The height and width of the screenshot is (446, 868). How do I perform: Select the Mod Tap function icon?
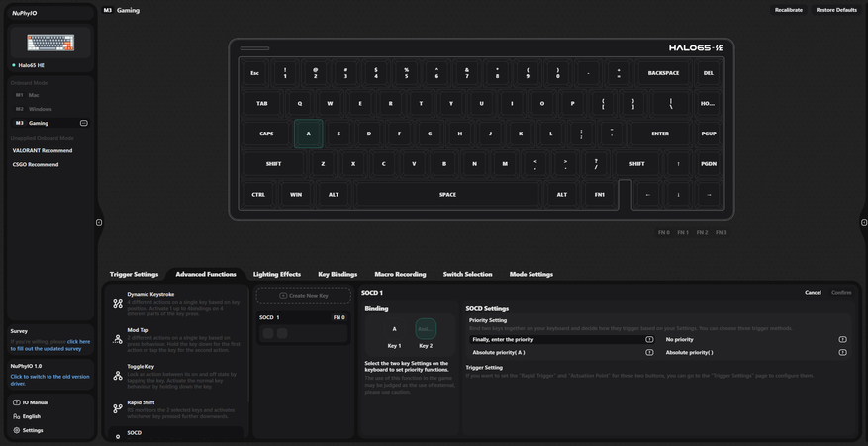[118, 339]
